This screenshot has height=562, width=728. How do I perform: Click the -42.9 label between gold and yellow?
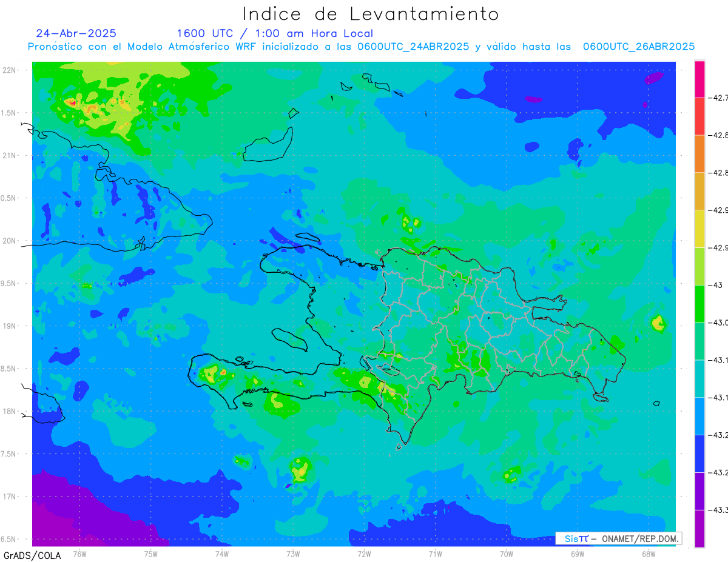pos(720,210)
